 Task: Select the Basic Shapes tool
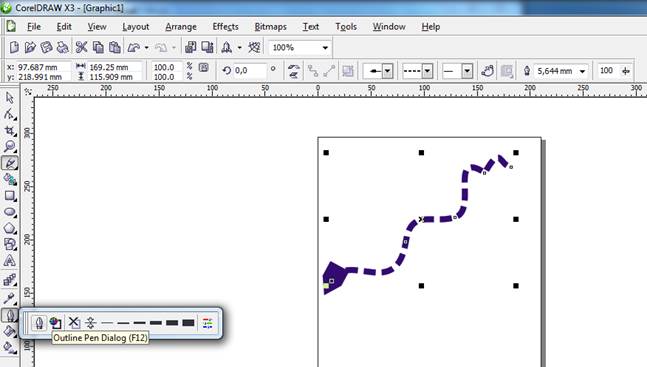9,244
